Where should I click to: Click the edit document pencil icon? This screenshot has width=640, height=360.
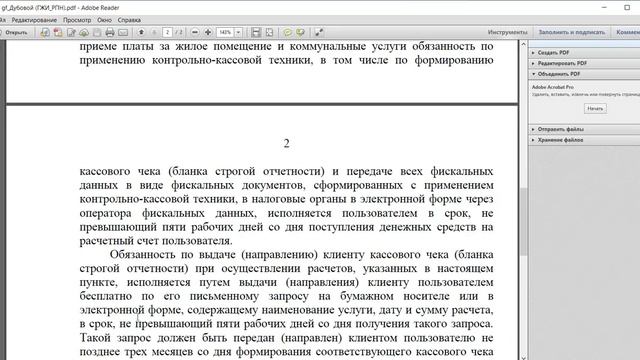pos(71,32)
